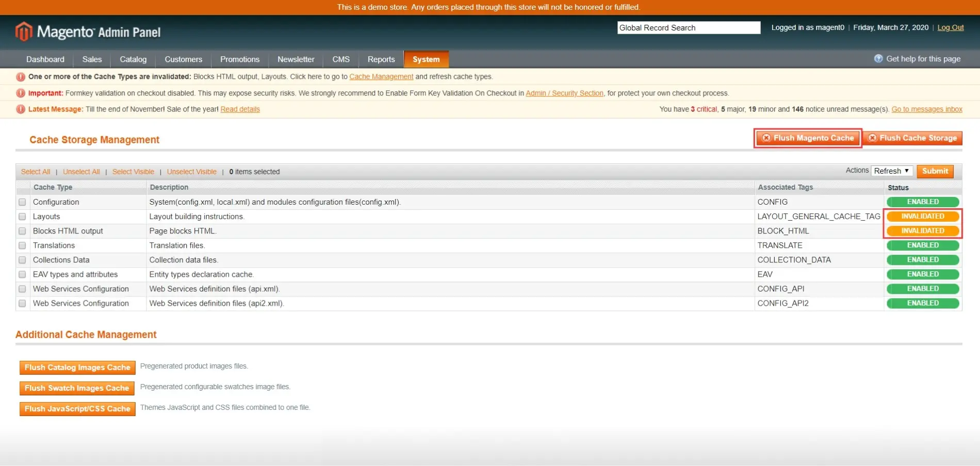The image size is (980, 466).
Task: Tick the Layouts cache checkbox
Action: pos(22,217)
